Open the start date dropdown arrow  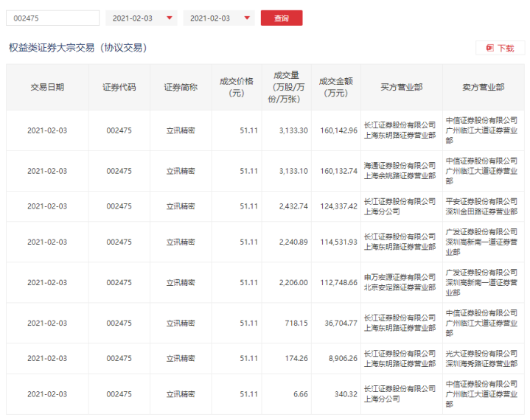coord(170,18)
